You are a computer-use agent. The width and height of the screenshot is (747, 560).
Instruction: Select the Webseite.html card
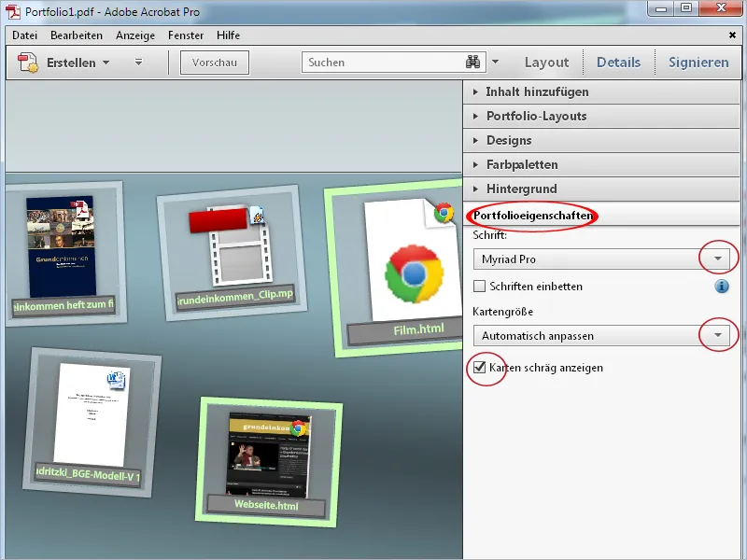coord(268,462)
